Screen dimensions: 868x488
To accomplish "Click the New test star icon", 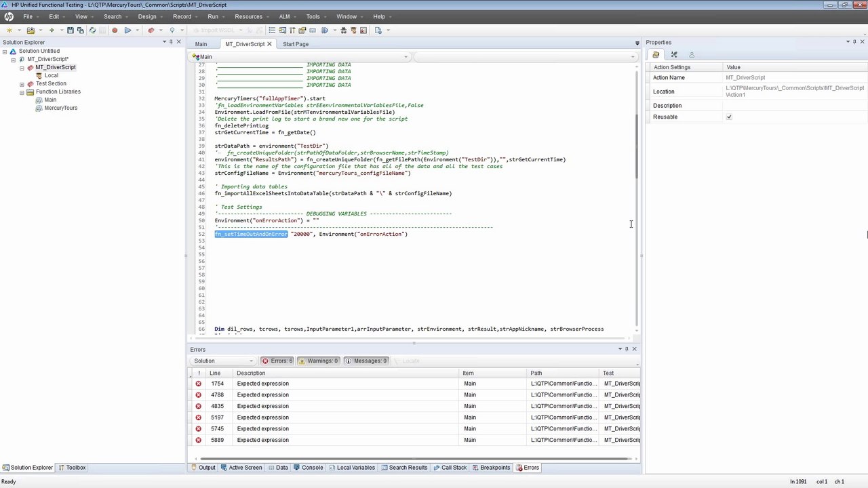I will pos(9,30).
